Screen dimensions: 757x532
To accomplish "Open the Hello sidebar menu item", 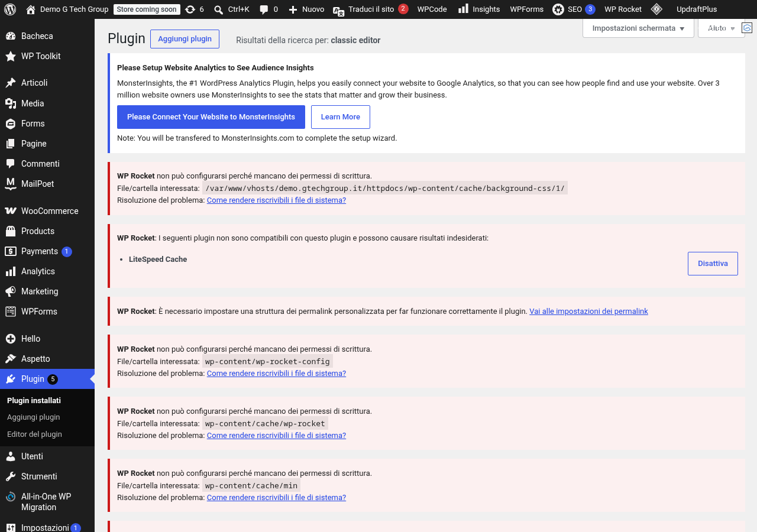I will click(x=47, y=339).
